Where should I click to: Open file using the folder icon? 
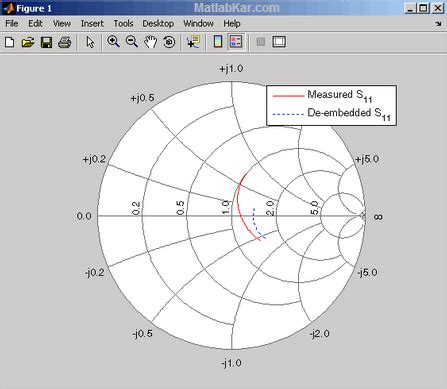click(x=28, y=42)
